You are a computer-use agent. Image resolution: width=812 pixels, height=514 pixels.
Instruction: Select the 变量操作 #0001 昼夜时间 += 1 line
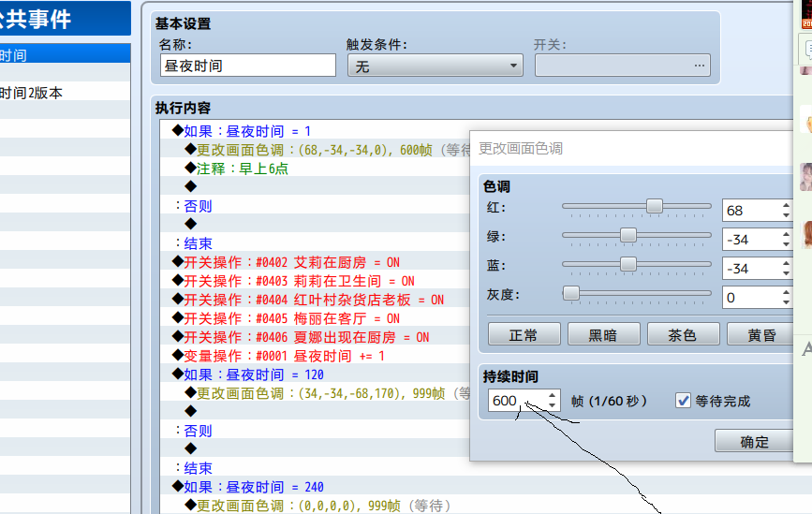(278, 356)
